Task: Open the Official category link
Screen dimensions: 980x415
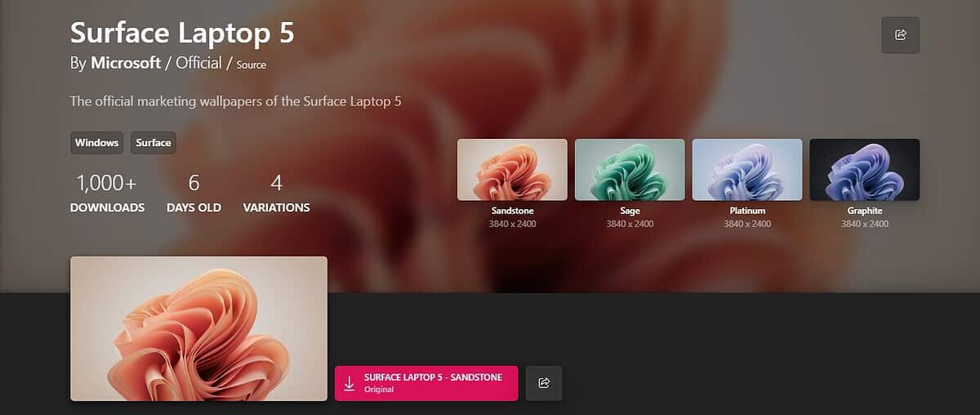Action: (x=198, y=63)
